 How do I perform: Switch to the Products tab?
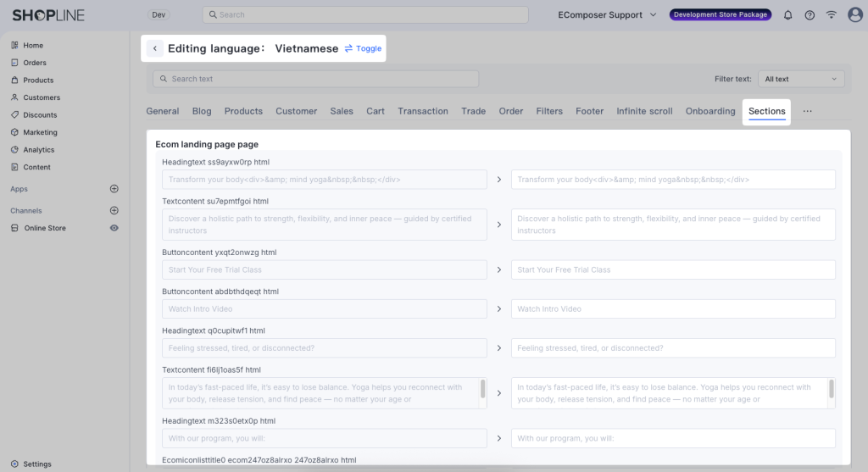coord(243,111)
